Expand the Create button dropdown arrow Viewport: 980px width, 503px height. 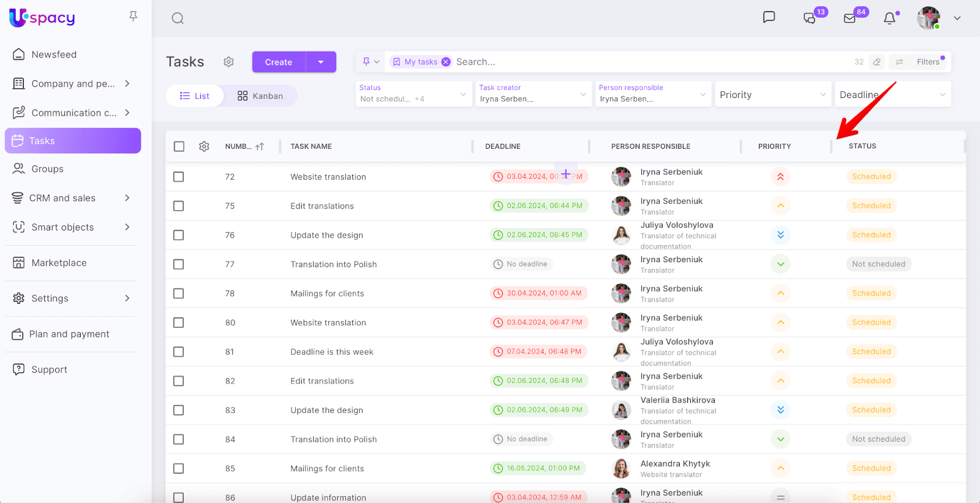[x=321, y=62]
